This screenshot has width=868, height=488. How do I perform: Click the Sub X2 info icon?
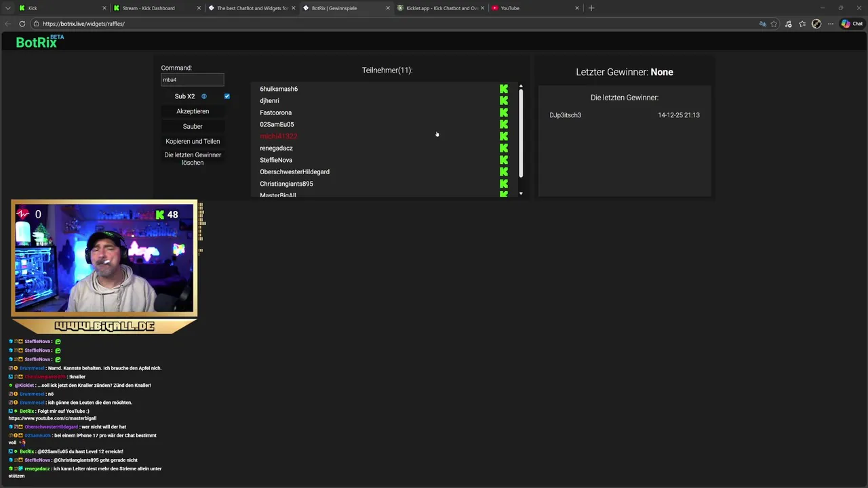pos(204,96)
